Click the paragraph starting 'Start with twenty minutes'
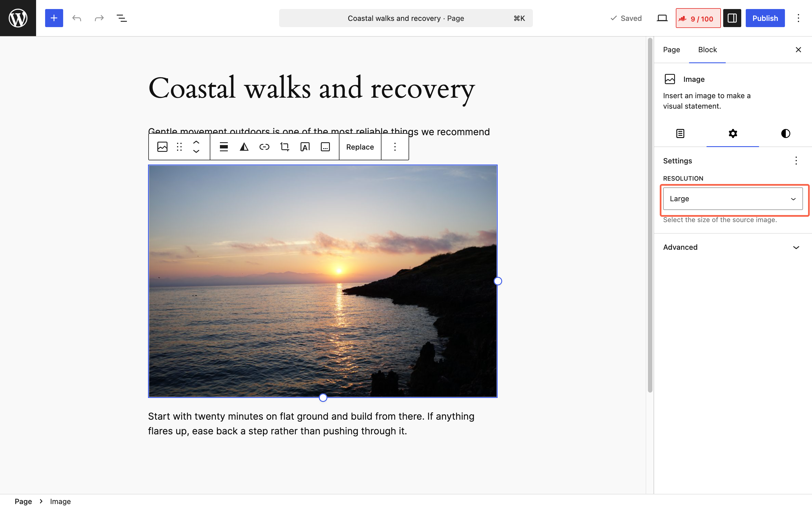Image resolution: width=812 pixels, height=508 pixels. (311, 423)
